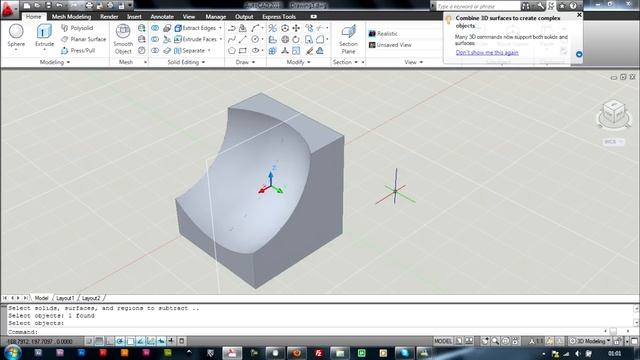Click the Move tool icon in Modify panel
The width and height of the screenshot is (640, 360).
(296, 28)
